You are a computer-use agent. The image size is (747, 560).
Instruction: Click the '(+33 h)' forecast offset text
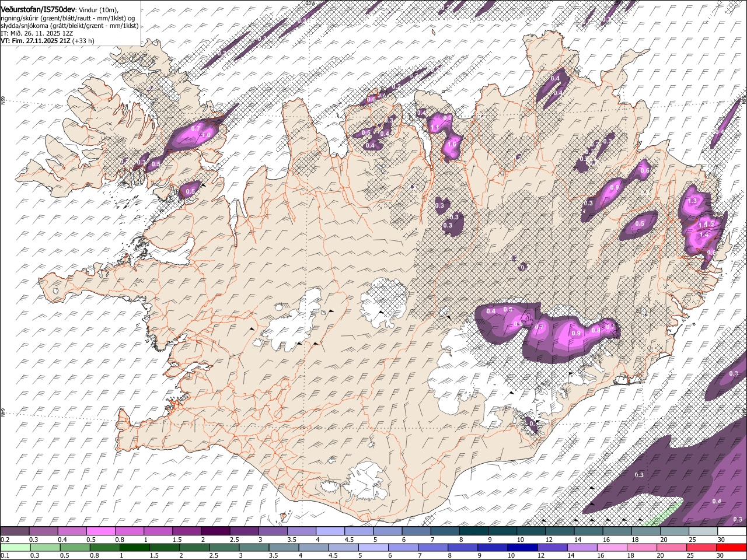coord(84,41)
